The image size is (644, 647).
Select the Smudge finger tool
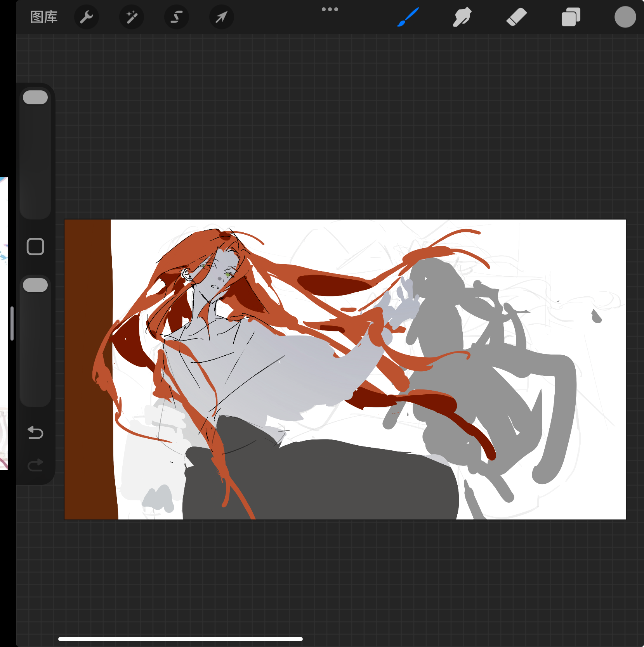point(462,17)
